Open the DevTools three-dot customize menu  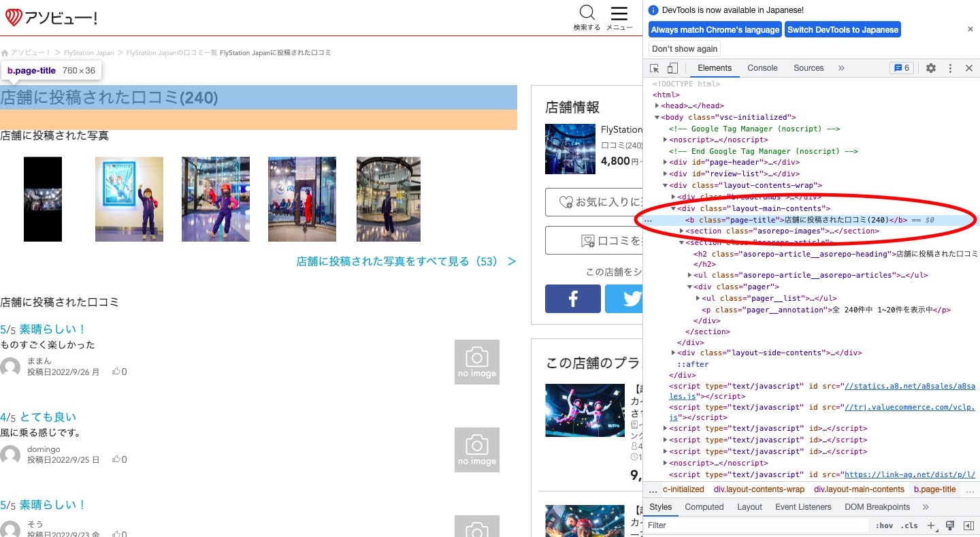(x=950, y=68)
